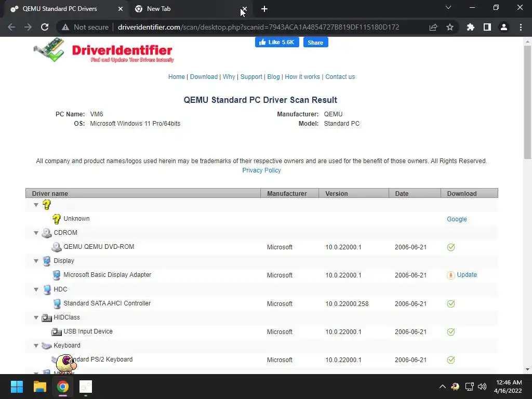This screenshot has width=532, height=399.
Task: Collapse the Display category
Action: 36,261
